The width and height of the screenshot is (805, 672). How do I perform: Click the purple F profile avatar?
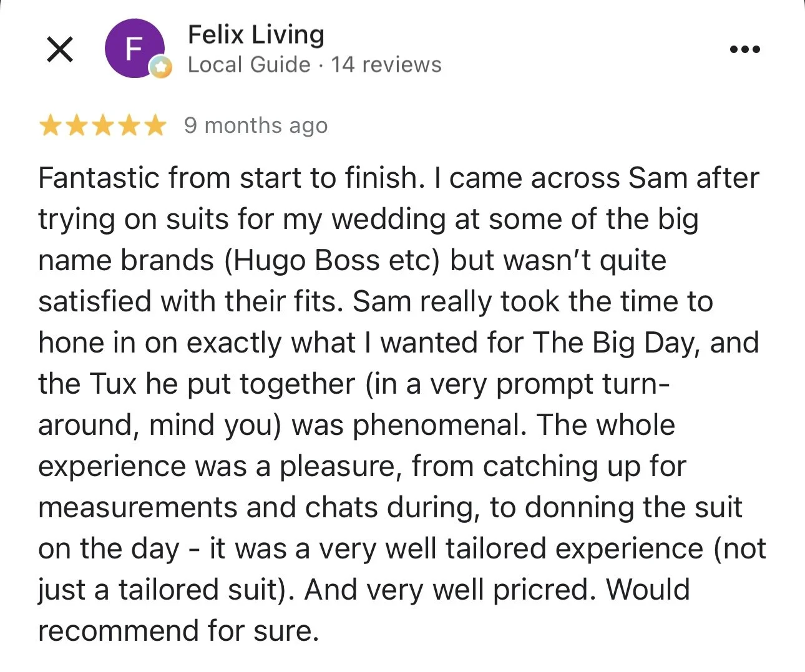(134, 49)
